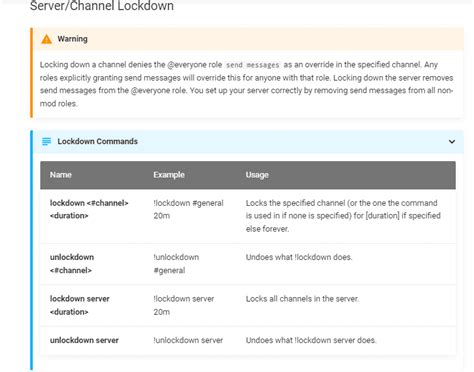Click the Lockdown Commands list icon

click(46, 142)
